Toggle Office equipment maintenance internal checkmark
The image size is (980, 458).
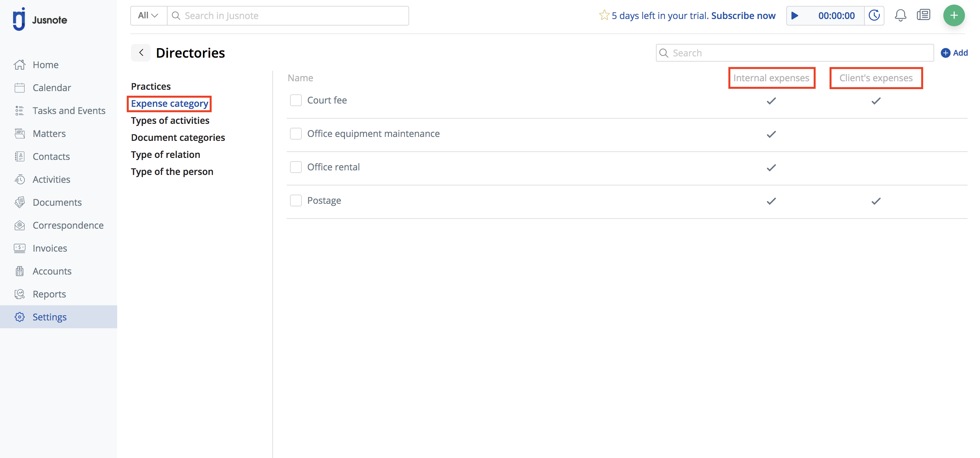pyautogui.click(x=771, y=134)
